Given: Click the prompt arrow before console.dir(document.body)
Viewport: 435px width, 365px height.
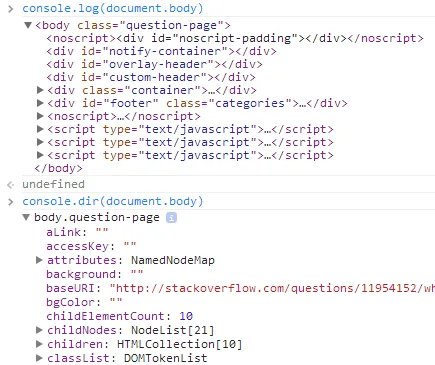Looking at the screenshot, I should (11, 202).
